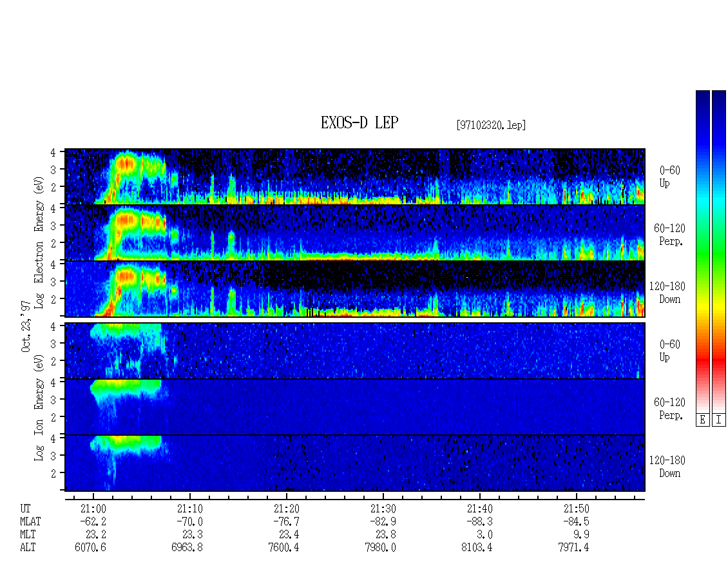The width and height of the screenshot is (728, 564).
Task: Click the electron 0-60 Up spectrogram panel
Action: point(355,177)
